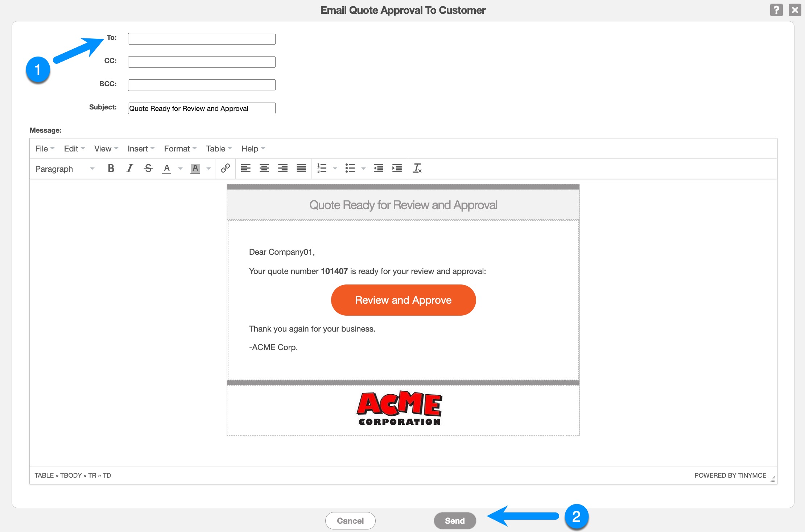Click the To email input field
The width and height of the screenshot is (805, 532).
tap(202, 39)
